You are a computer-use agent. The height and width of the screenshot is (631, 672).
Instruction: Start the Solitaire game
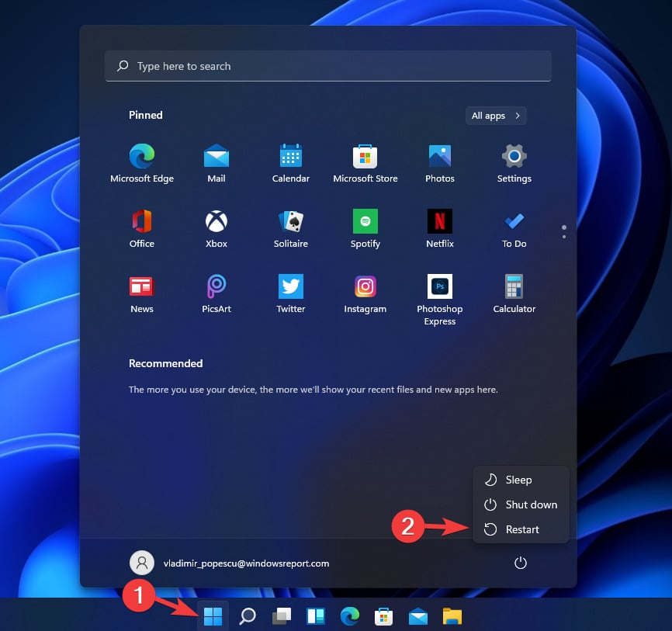290,228
